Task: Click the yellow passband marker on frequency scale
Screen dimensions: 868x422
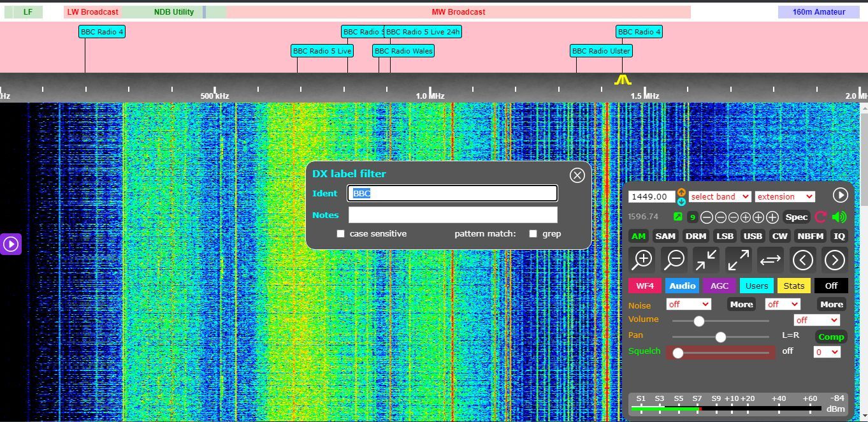Action: tap(623, 80)
